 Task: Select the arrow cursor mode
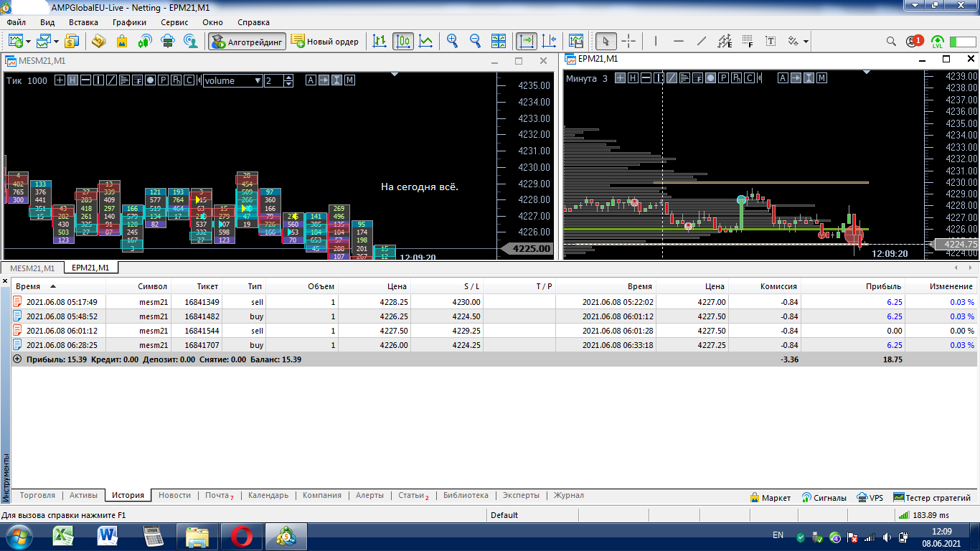tap(606, 41)
